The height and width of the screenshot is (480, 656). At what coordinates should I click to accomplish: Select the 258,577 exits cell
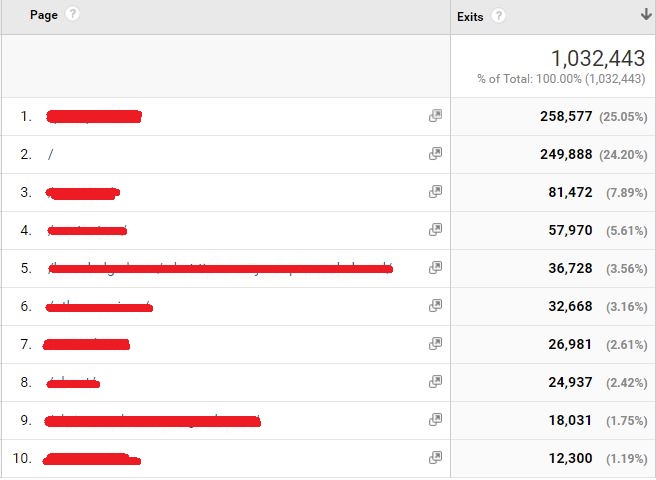[x=566, y=116]
